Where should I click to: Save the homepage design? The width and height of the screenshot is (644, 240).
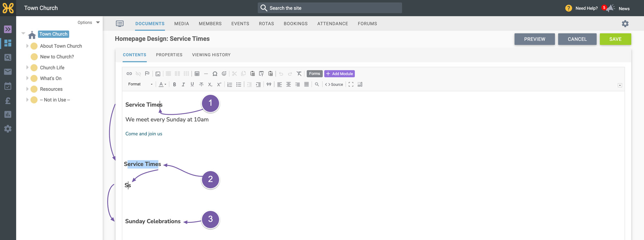pyautogui.click(x=615, y=39)
